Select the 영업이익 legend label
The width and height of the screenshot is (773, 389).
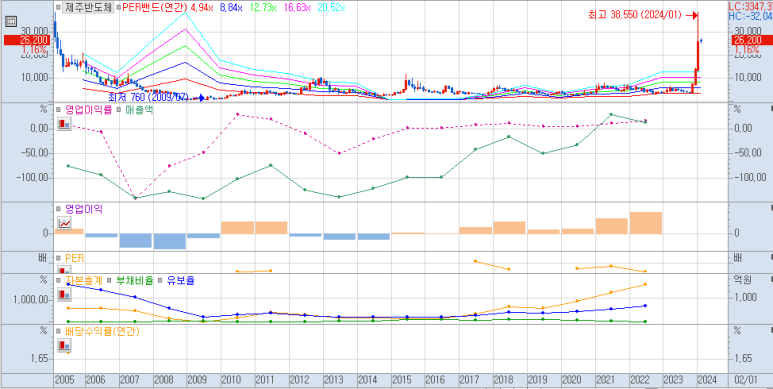84,209
